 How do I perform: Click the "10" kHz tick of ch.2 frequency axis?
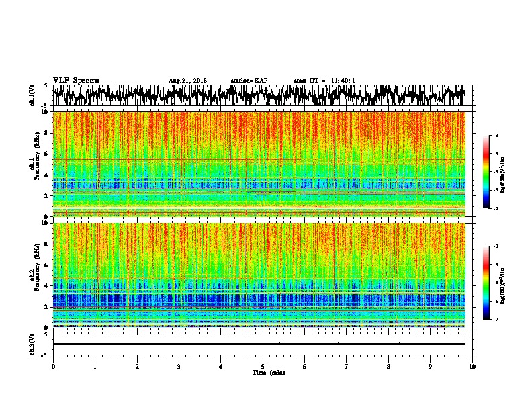(46, 223)
